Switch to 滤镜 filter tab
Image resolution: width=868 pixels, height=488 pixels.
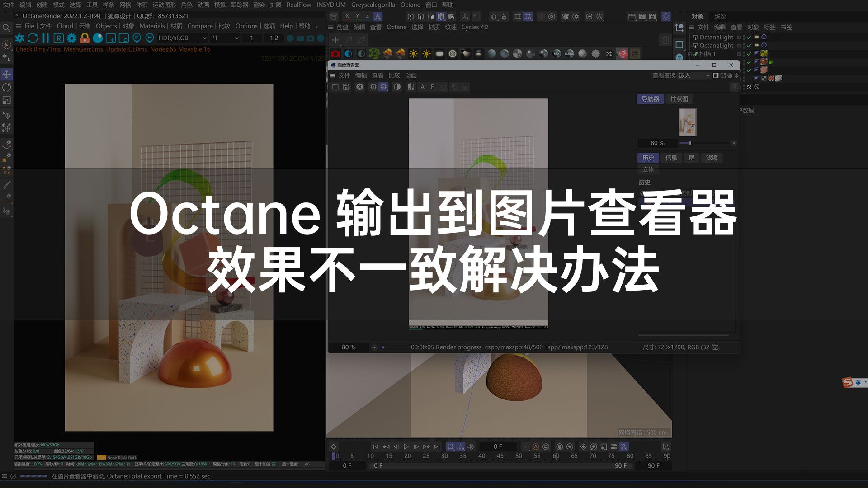712,158
